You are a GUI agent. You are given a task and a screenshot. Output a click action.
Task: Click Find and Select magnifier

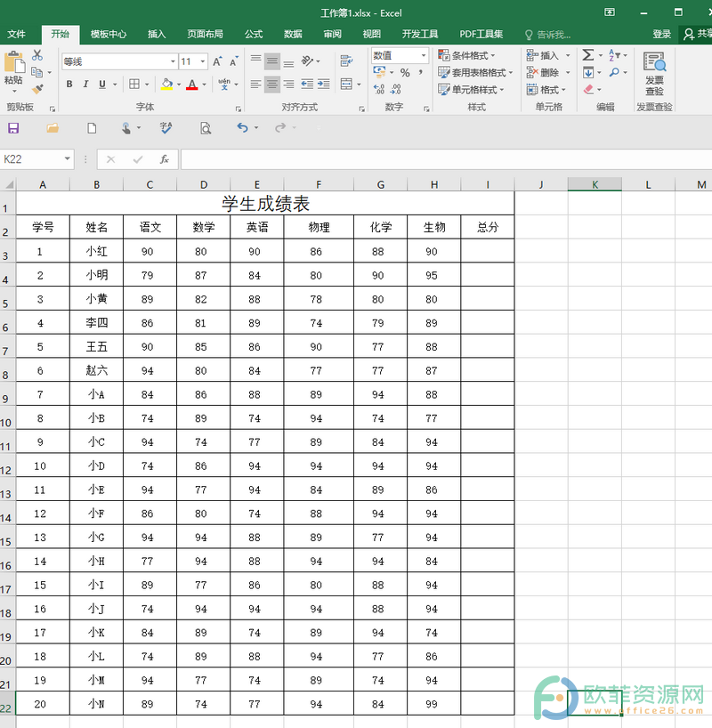[x=614, y=72]
